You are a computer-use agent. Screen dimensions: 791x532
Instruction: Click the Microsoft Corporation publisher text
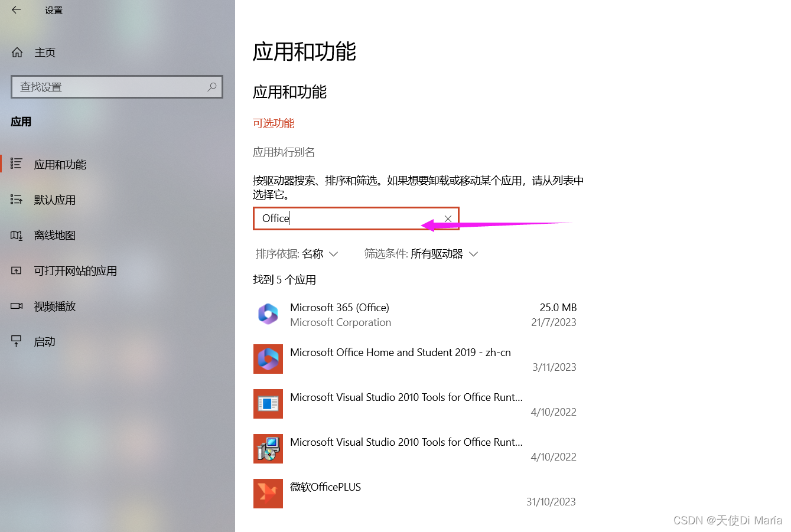tap(341, 322)
